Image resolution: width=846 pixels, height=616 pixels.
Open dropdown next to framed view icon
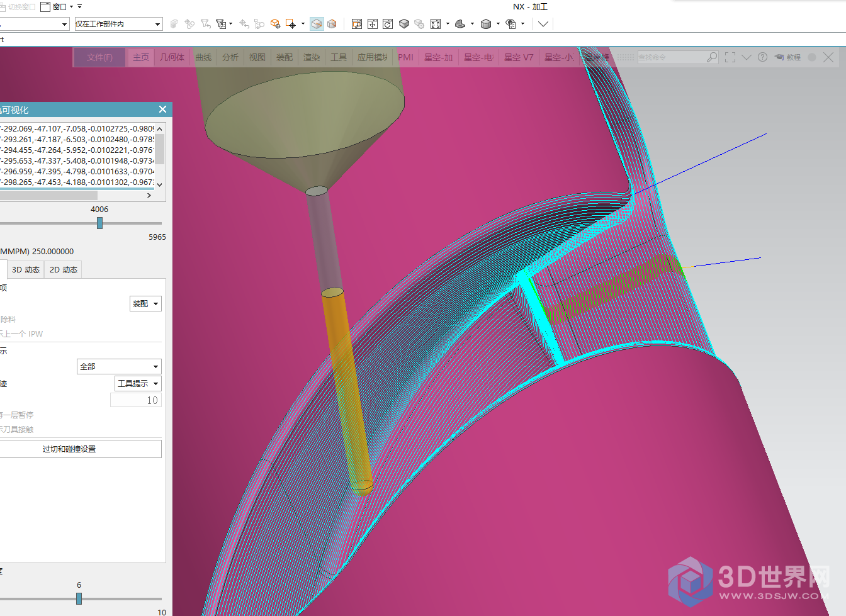448,24
